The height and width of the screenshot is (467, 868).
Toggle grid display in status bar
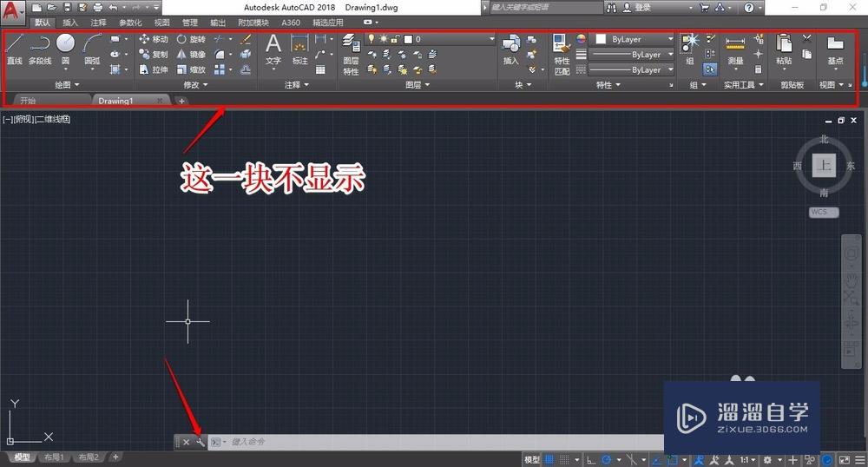pyautogui.click(x=549, y=460)
